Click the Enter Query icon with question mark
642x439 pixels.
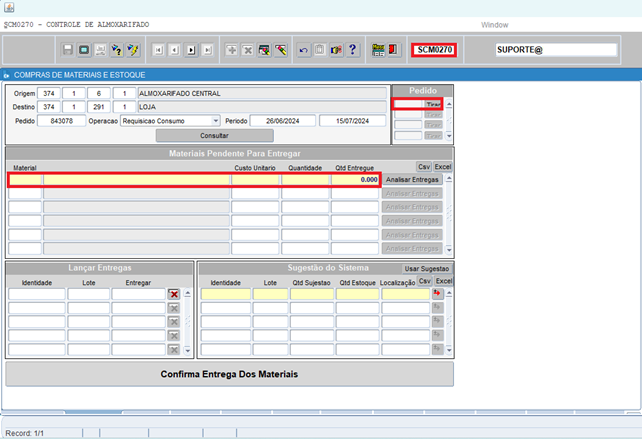117,50
